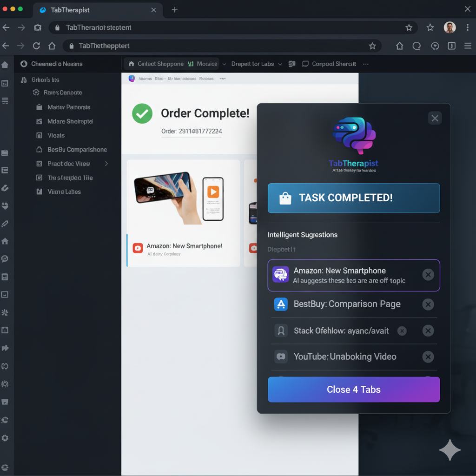The width and height of the screenshot is (476, 476).
Task: Click the extensions puzzle icon in top toolbar
Action: (38, 27)
